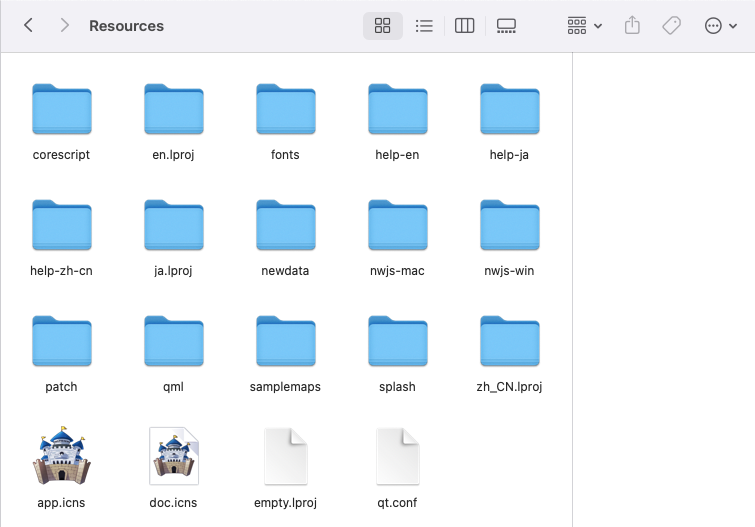Click the 'doc.icns' name label
This screenshot has height=527, width=755.
tap(173, 503)
